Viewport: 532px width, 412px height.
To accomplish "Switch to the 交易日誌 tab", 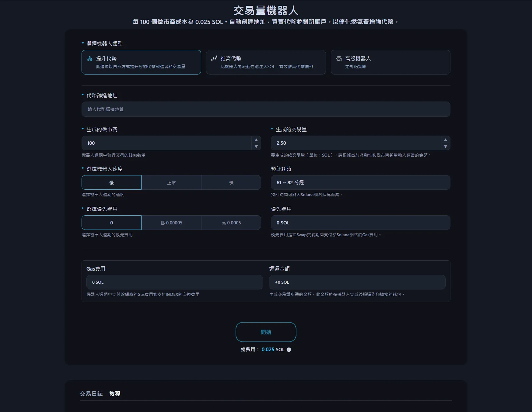I will pos(91,394).
